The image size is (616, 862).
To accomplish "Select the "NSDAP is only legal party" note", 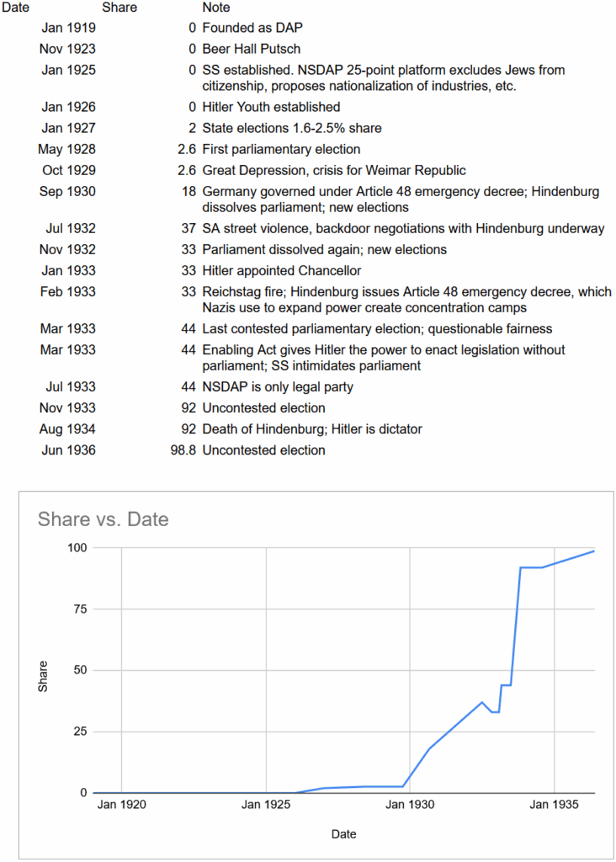I will coord(277,387).
